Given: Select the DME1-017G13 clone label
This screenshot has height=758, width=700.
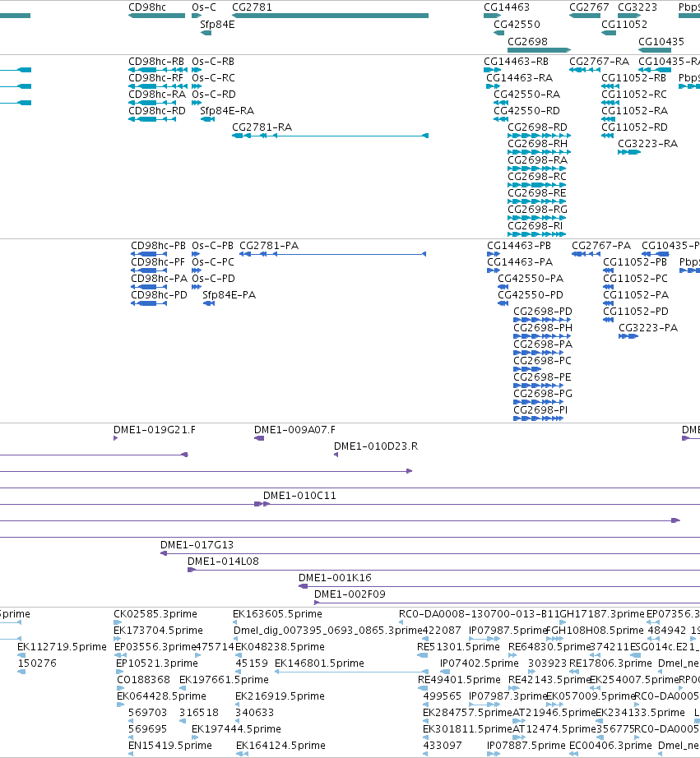Looking at the screenshot, I should point(197,545).
